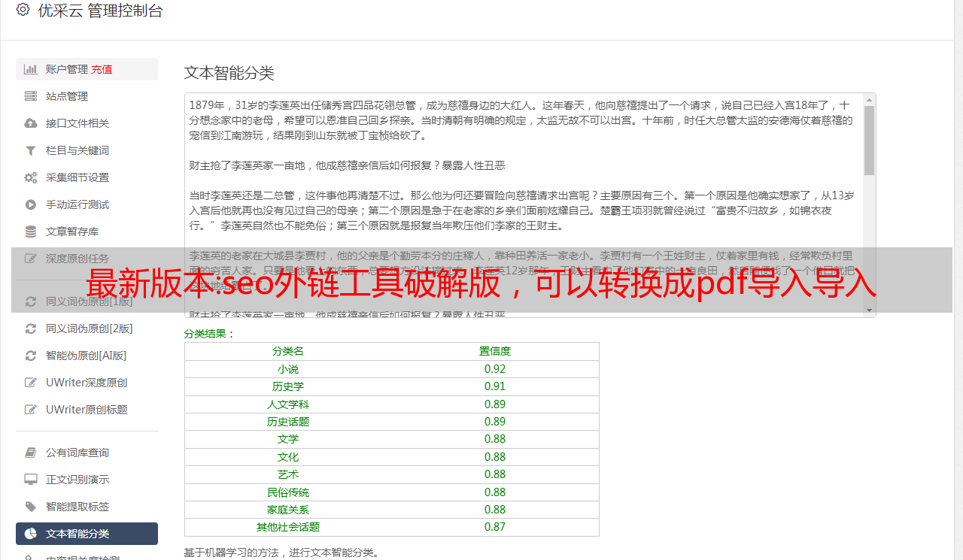Click the gear icon beside 优采云 title
Image resolution: width=963 pixels, height=560 pixels.
pyautogui.click(x=23, y=10)
